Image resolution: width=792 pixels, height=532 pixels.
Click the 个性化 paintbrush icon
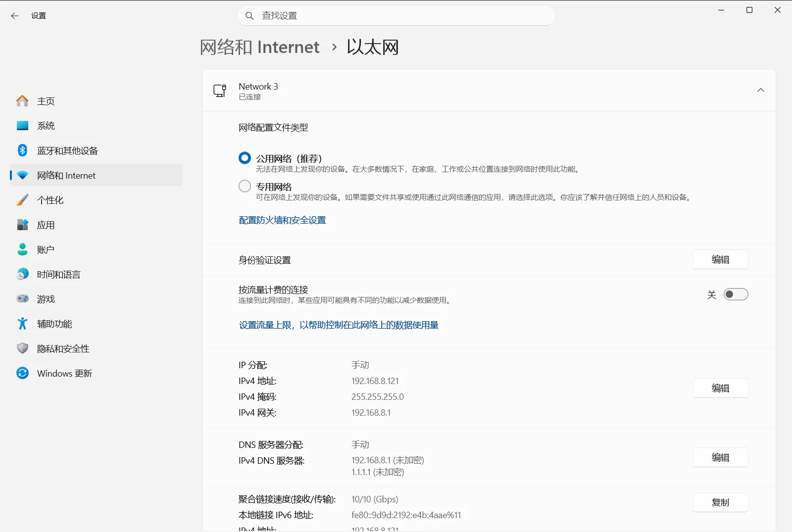[x=22, y=200]
